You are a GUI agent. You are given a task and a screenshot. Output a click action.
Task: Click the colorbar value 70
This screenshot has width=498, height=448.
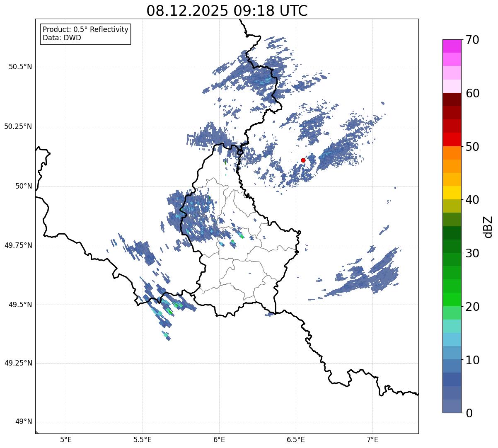(473, 40)
